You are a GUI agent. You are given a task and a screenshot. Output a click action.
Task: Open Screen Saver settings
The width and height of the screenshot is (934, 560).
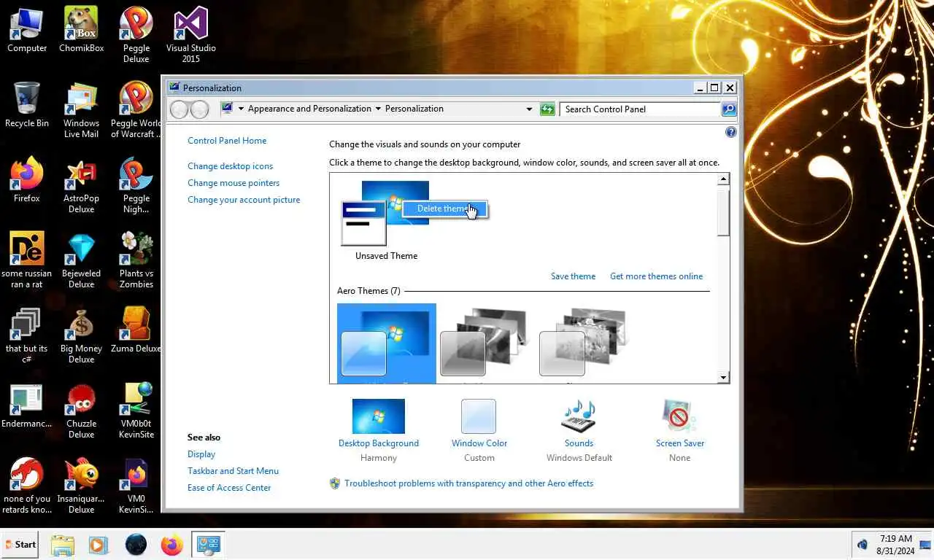tap(679, 430)
